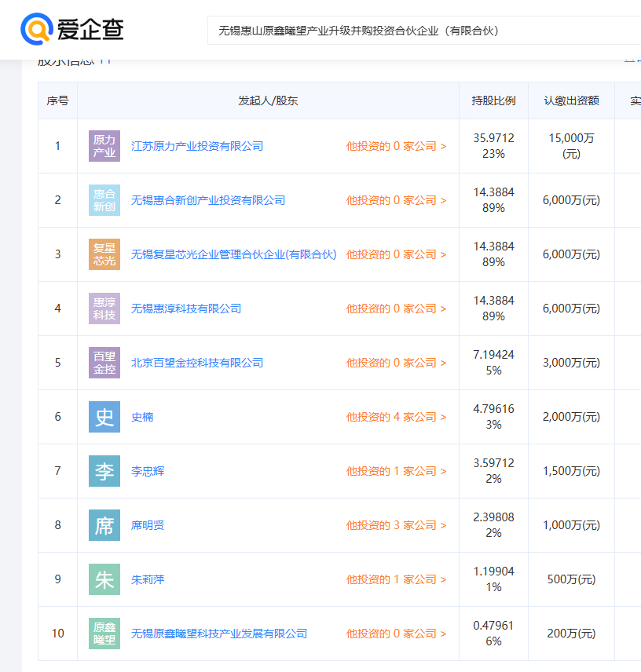The image size is (641, 672).
Task: Select the 3.597122% shareholding cell
Action: tap(493, 470)
